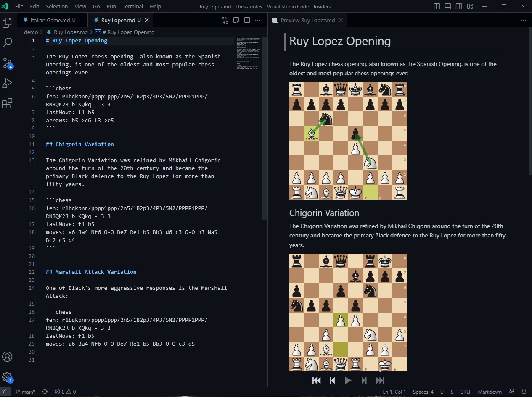Toggle Secondary Side Bar layout icon
The height and width of the screenshot is (397, 532).
[459, 6]
